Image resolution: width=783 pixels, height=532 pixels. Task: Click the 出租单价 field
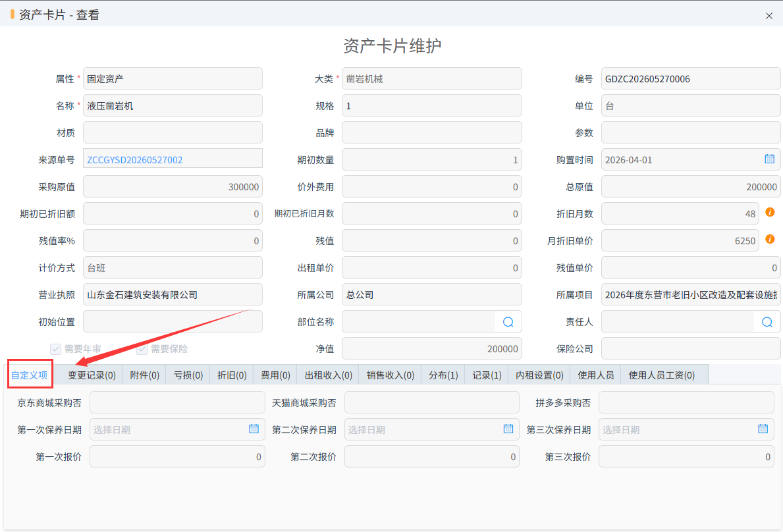pyautogui.click(x=432, y=267)
